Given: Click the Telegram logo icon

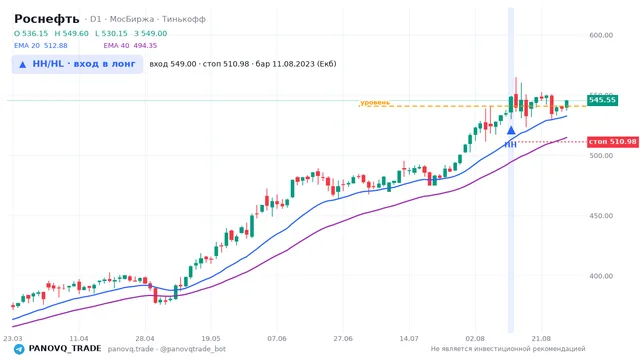Looking at the screenshot, I should (x=19, y=349).
